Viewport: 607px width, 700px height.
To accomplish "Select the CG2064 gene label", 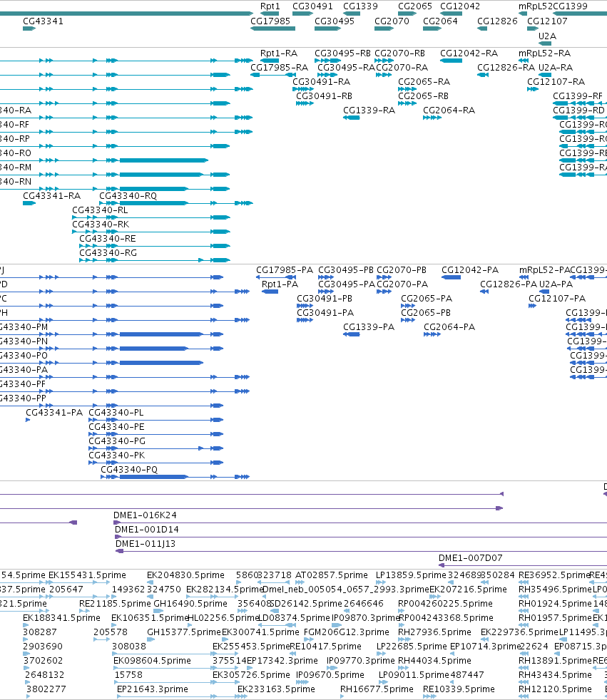I will click(x=440, y=21).
